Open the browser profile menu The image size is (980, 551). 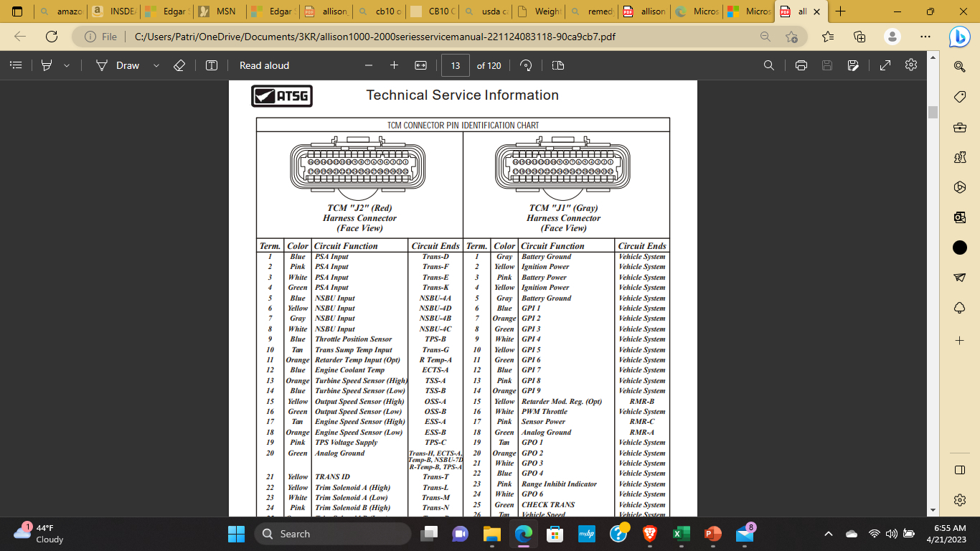click(x=892, y=37)
